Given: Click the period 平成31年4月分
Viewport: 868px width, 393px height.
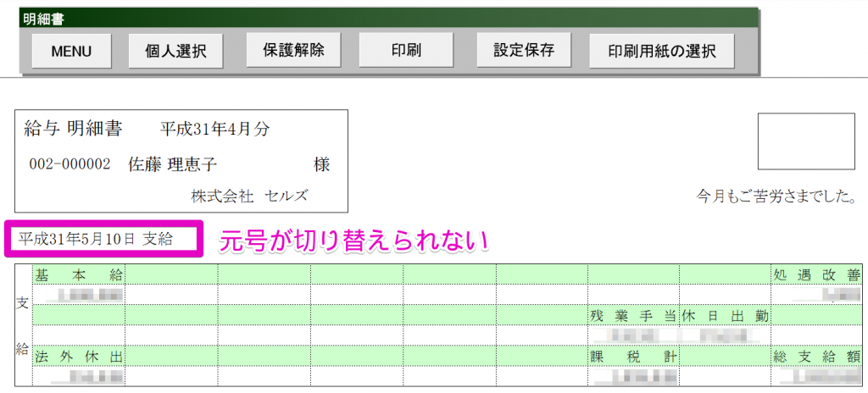Looking at the screenshot, I should tap(214, 130).
